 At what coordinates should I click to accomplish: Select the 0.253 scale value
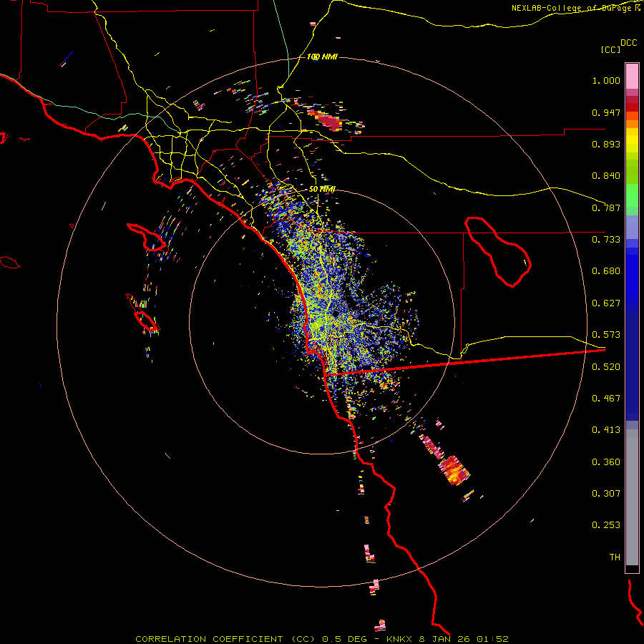click(x=606, y=525)
